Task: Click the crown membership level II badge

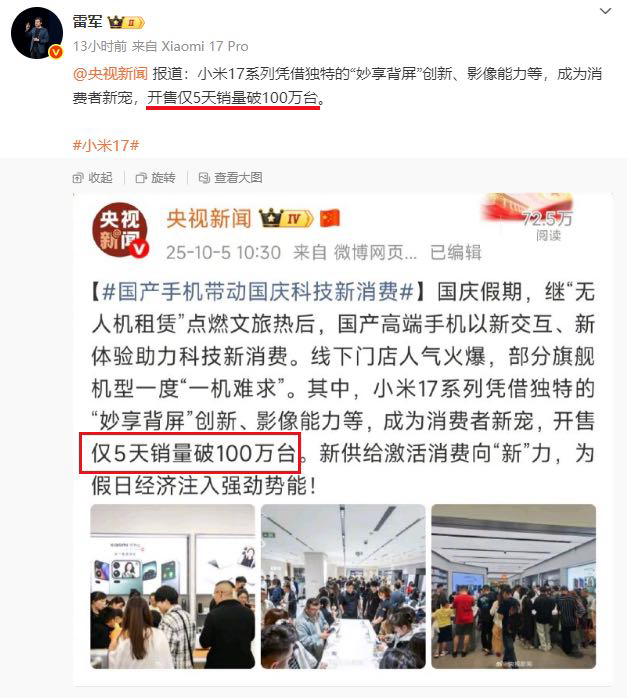Action: [x=127, y=22]
